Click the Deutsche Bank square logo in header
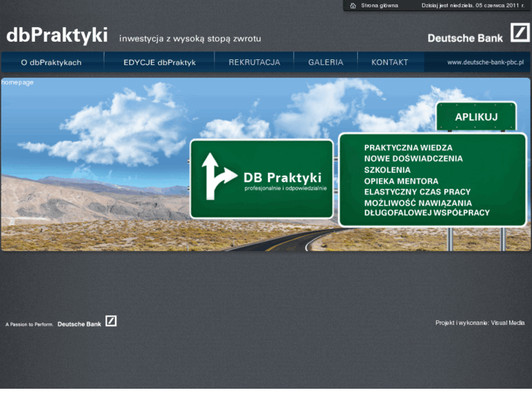Viewport: 532px width, 399px height. pos(520,33)
